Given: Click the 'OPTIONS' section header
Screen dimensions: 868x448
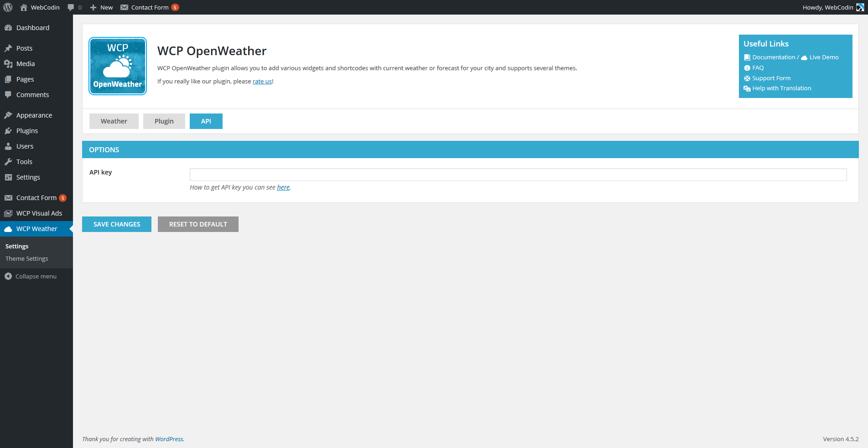Looking at the screenshot, I should [x=104, y=149].
